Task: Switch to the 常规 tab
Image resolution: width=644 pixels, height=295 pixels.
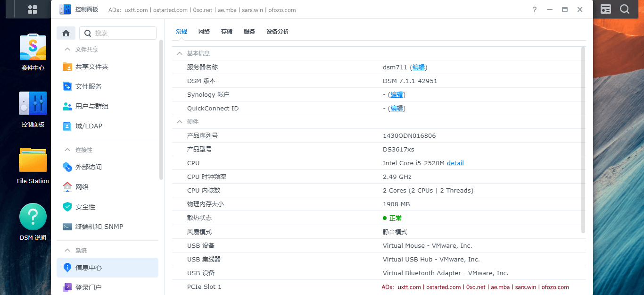Action: coord(182,32)
